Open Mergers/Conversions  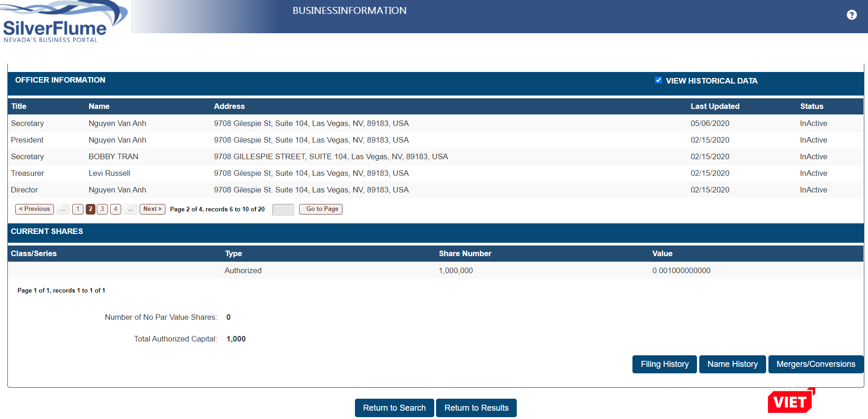(x=815, y=364)
